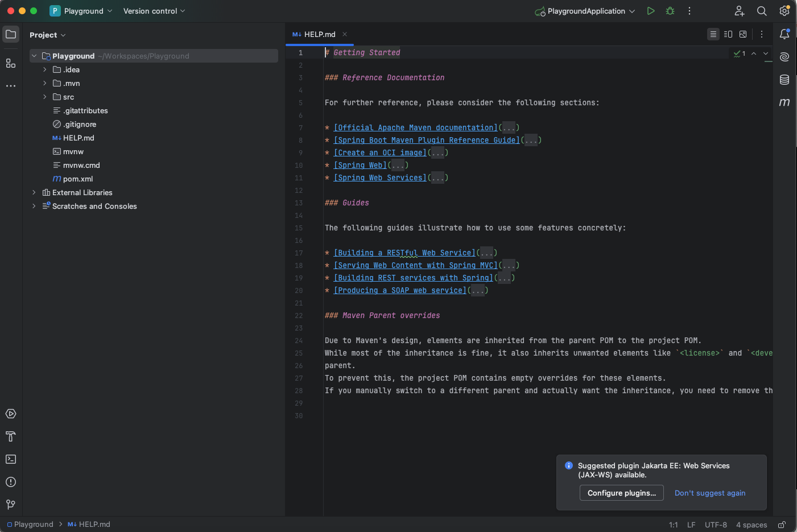Open the Notifications bell icon

coord(784,34)
